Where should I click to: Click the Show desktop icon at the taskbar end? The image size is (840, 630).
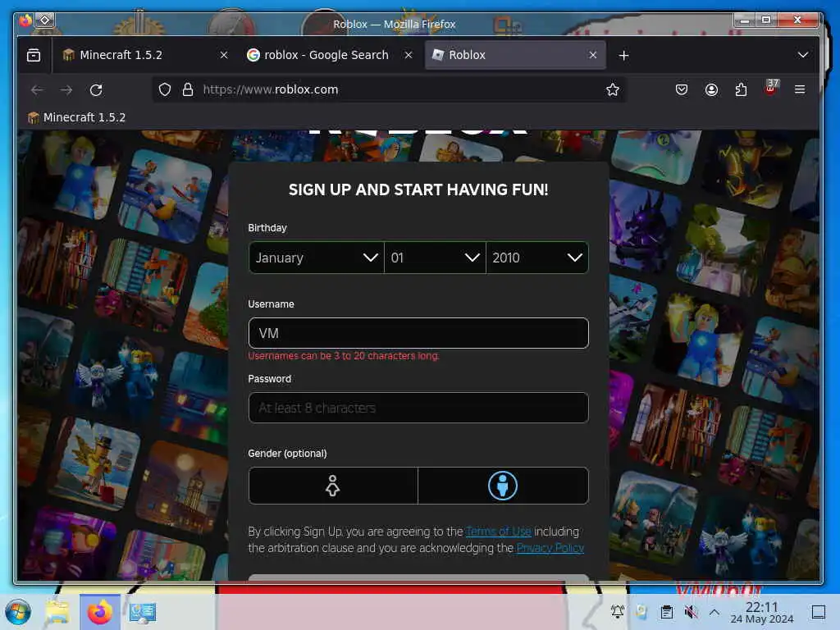click(818, 612)
